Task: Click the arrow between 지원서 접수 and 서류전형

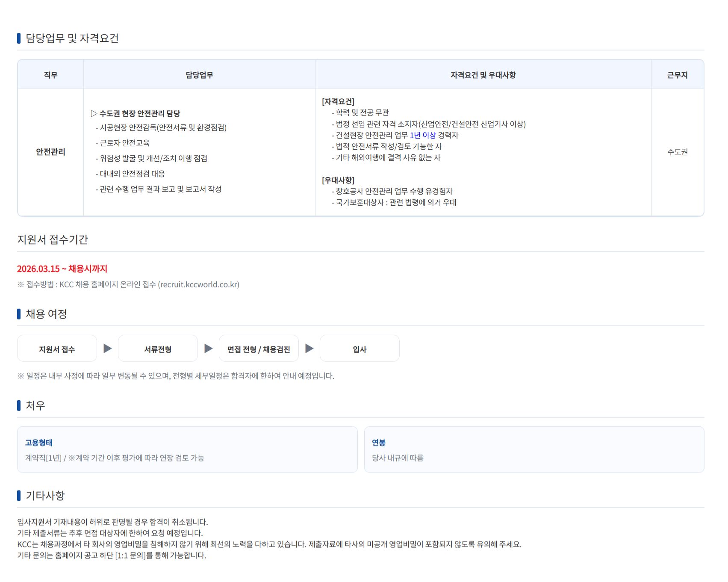Action: (x=108, y=349)
